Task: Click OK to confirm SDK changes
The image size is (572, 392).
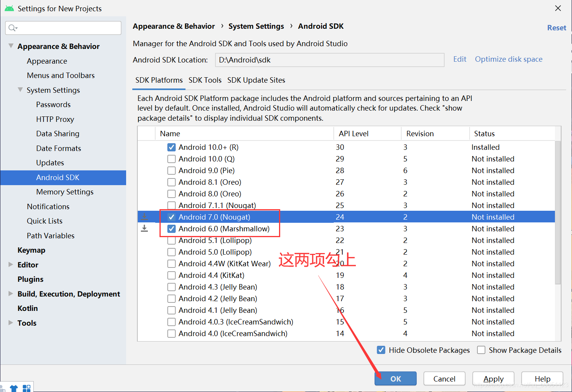Action: point(395,379)
